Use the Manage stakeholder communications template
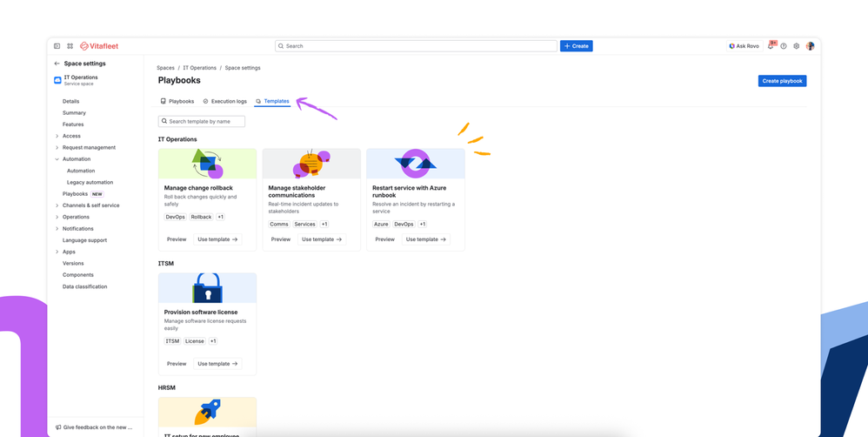The image size is (868, 437). click(x=322, y=239)
